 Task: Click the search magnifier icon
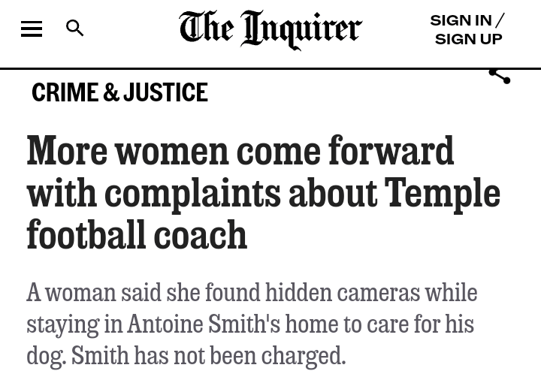click(75, 29)
